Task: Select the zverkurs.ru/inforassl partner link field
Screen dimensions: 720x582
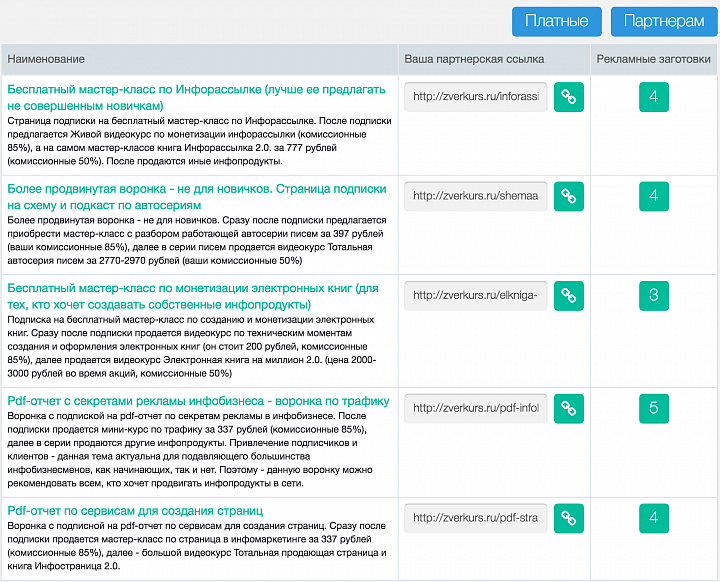Action: point(476,97)
